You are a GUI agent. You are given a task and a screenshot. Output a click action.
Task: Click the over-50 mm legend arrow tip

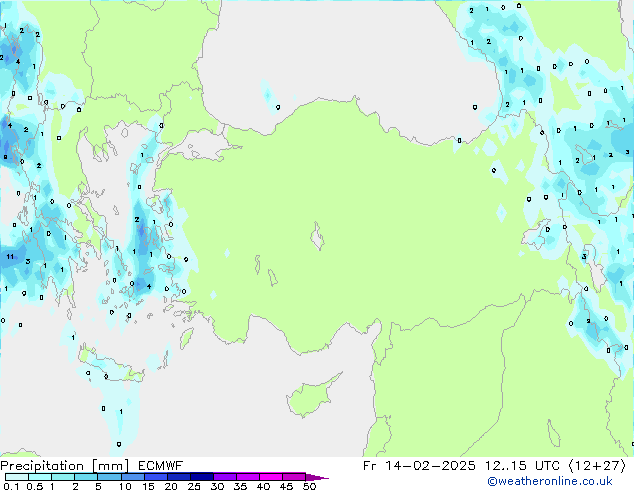[317, 477]
